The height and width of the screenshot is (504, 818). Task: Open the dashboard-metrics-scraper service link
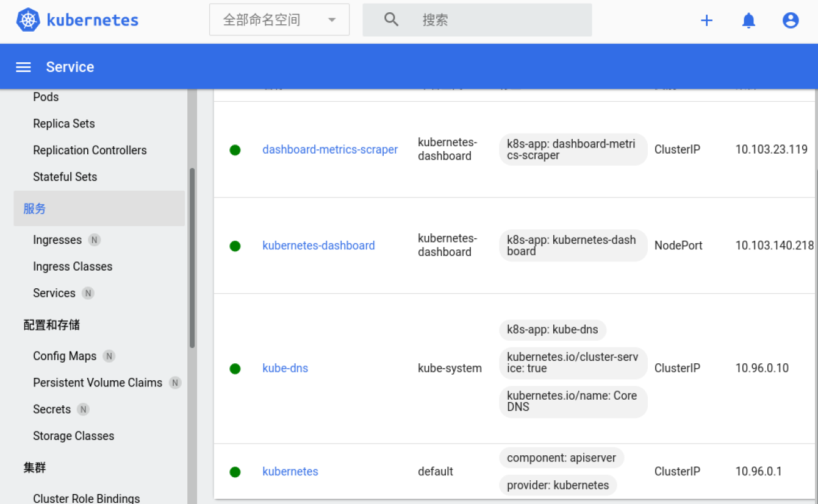coord(330,149)
